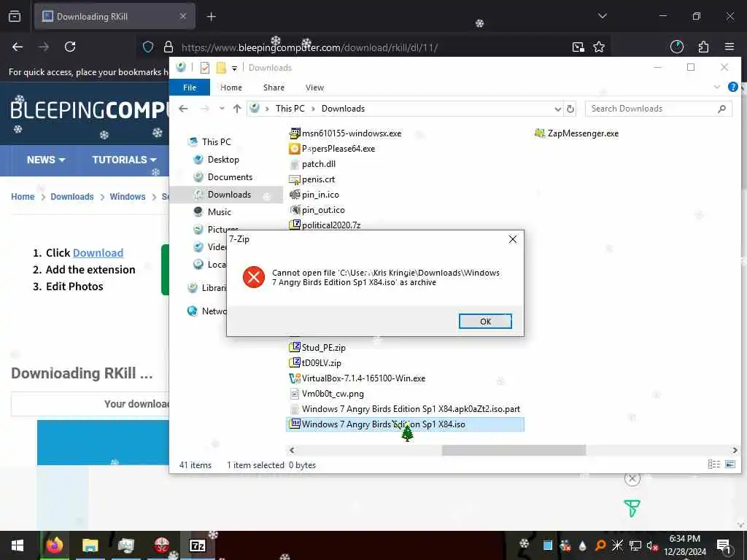This screenshot has width=747, height=560.
Task: Click OK in the 7-Zip error dialog
Action: click(x=485, y=322)
